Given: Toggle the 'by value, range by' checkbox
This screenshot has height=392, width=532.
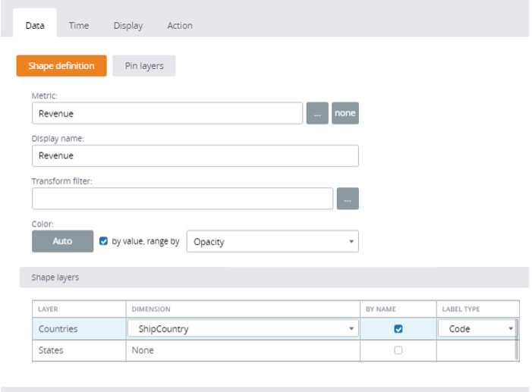Looking at the screenshot, I should tap(104, 242).
